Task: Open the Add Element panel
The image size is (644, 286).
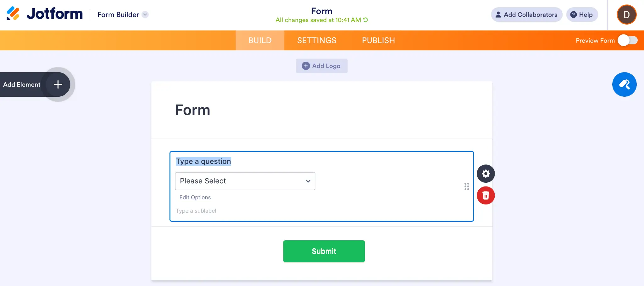Action: (58, 84)
